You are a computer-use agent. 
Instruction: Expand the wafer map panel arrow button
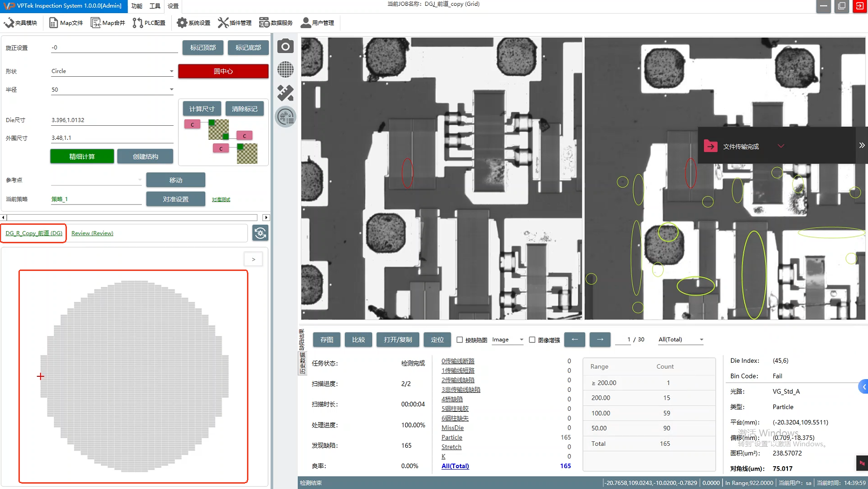[253, 259]
